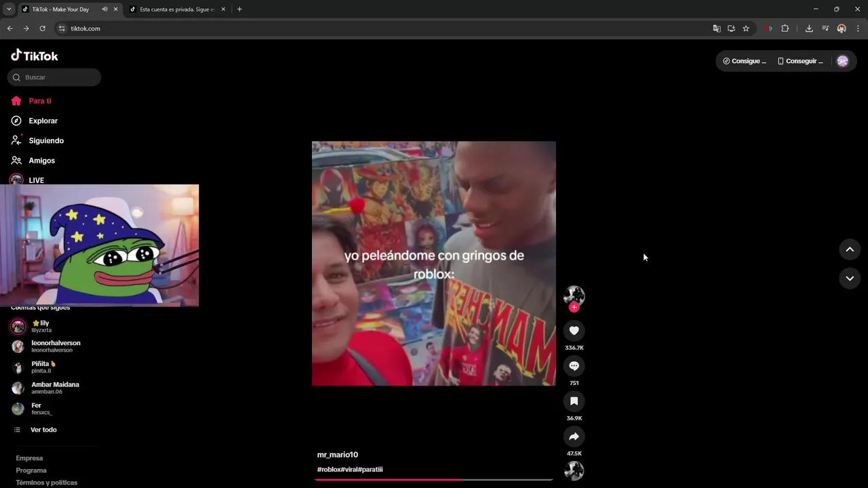
Task: Open browser downloads icon
Action: tap(809, 28)
